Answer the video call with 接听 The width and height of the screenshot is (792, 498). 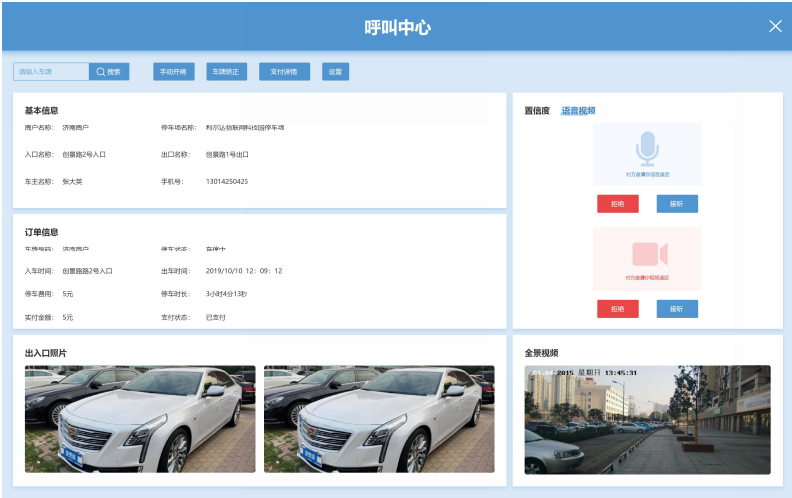677,309
